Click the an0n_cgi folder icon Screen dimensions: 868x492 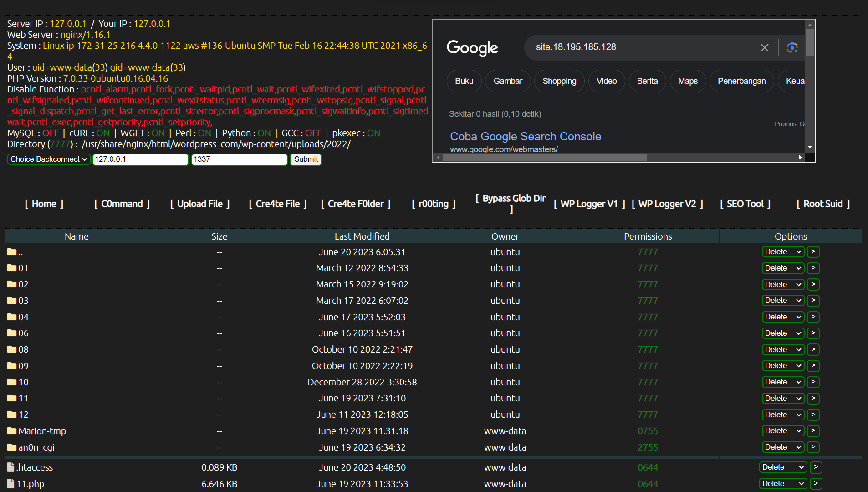[x=12, y=447]
